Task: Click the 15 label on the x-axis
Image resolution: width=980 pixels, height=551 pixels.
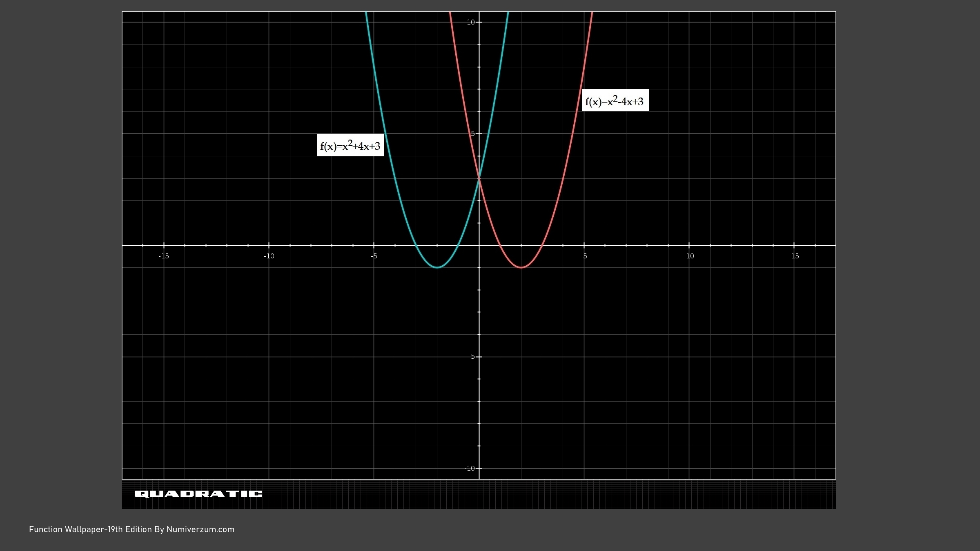Action: (795, 256)
